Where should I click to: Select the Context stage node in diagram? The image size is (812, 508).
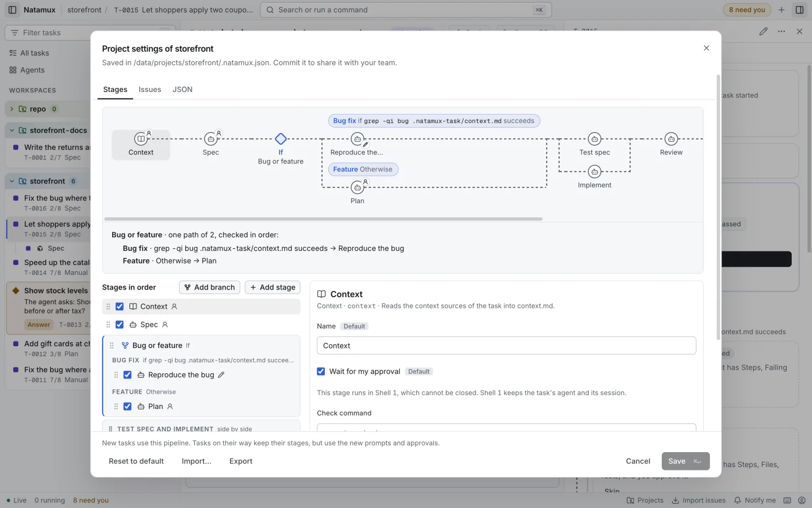click(x=141, y=145)
